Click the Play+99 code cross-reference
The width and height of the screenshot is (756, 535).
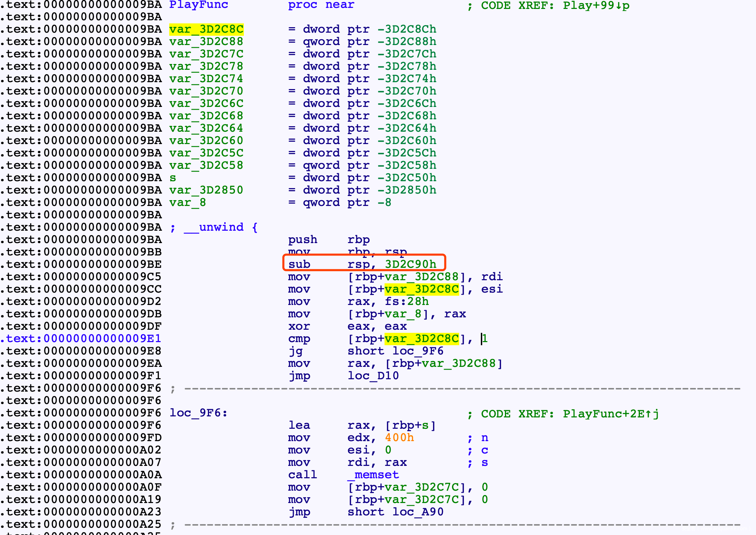coord(596,6)
